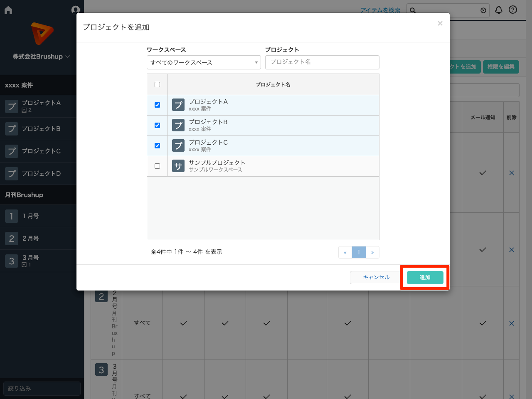The width and height of the screenshot is (532, 399).
Task: Open 3月号 in sidebar
Action: tap(42, 261)
